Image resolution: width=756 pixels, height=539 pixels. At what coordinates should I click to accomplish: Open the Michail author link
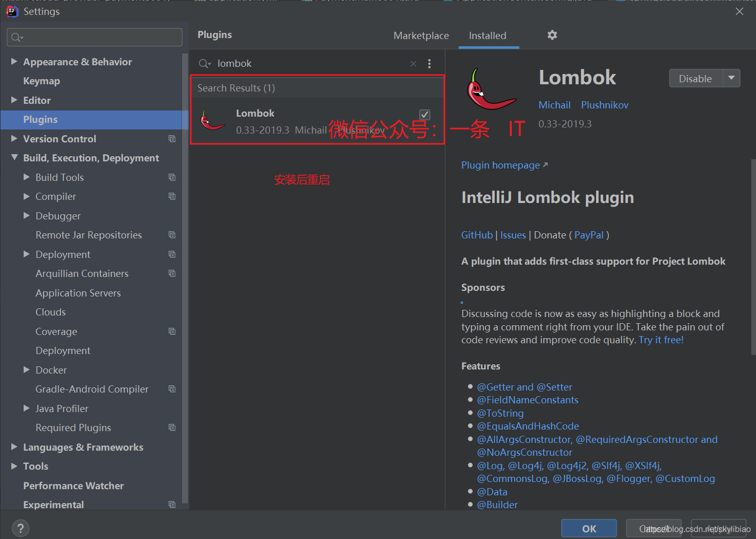click(554, 105)
